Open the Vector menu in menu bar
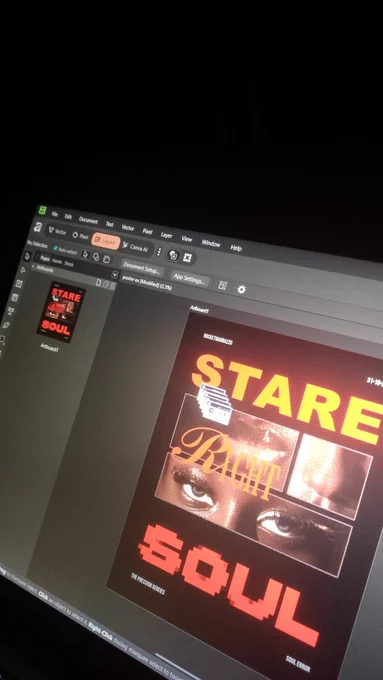The width and height of the screenshot is (383, 680). 128,227
